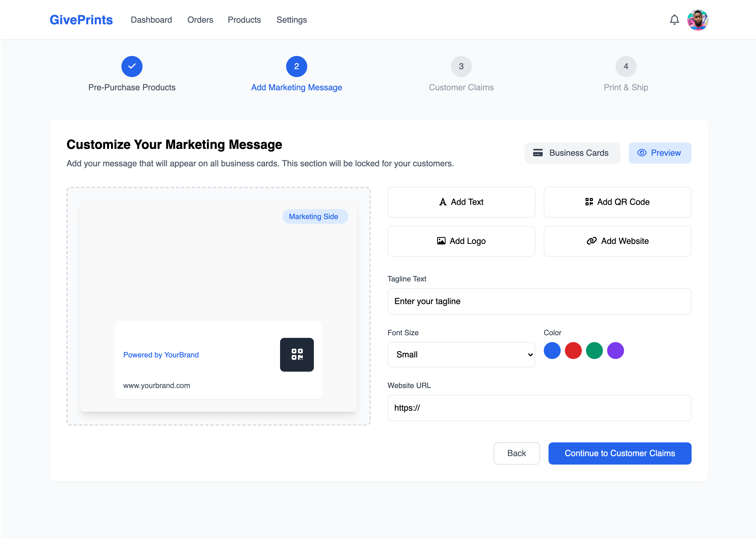The height and width of the screenshot is (539, 756).
Task: Click the Add QR Code button
Action: pos(617,202)
